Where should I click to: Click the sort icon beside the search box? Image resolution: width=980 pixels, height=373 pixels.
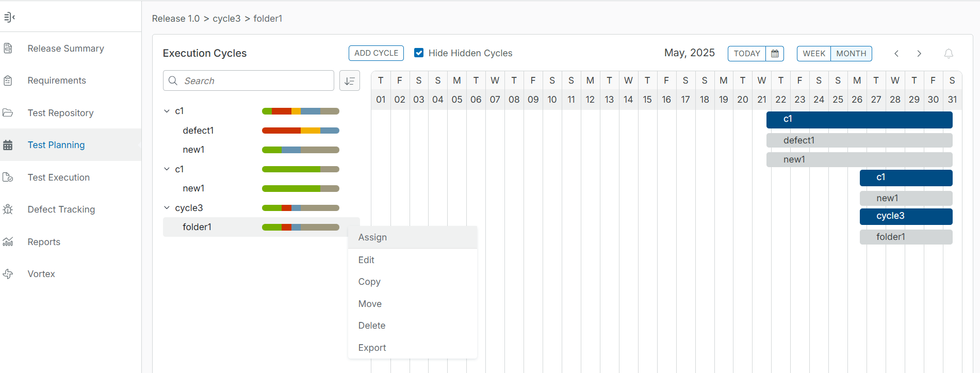click(x=350, y=80)
